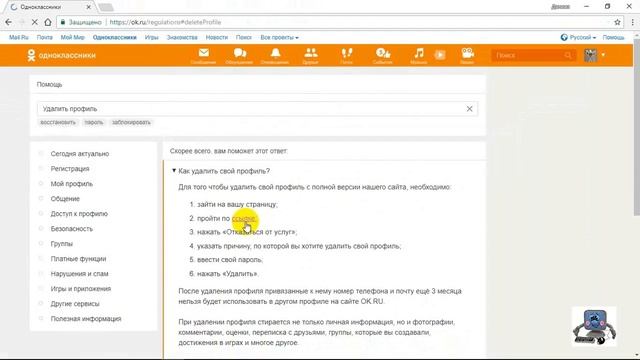Click Помощь link in top bar
Image resolution: width=640 pixels, height=360 pixels.
click(x=613, y=37)
